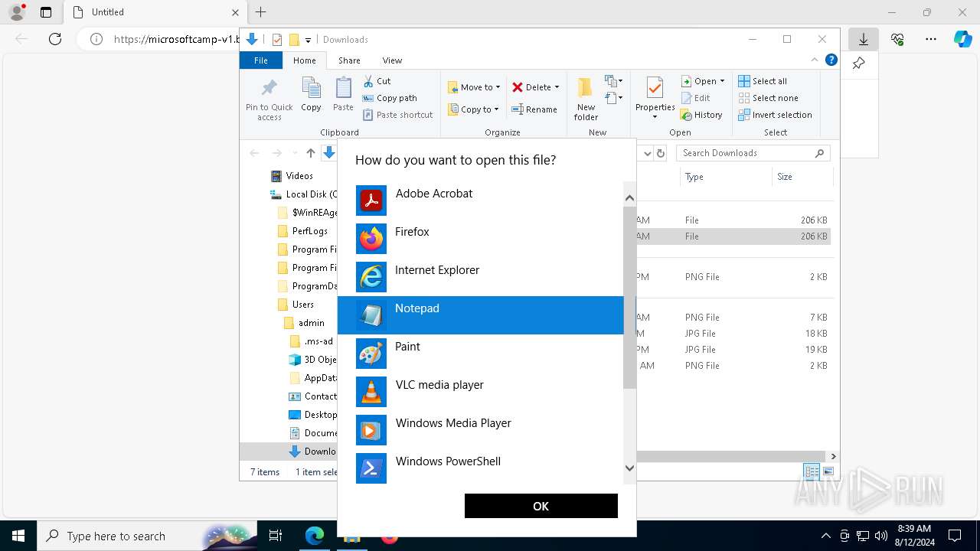Image resolution: width=980 pixels, height=551 pixels.
Task: Click Invert selection in ribbon
Action: 775,115
